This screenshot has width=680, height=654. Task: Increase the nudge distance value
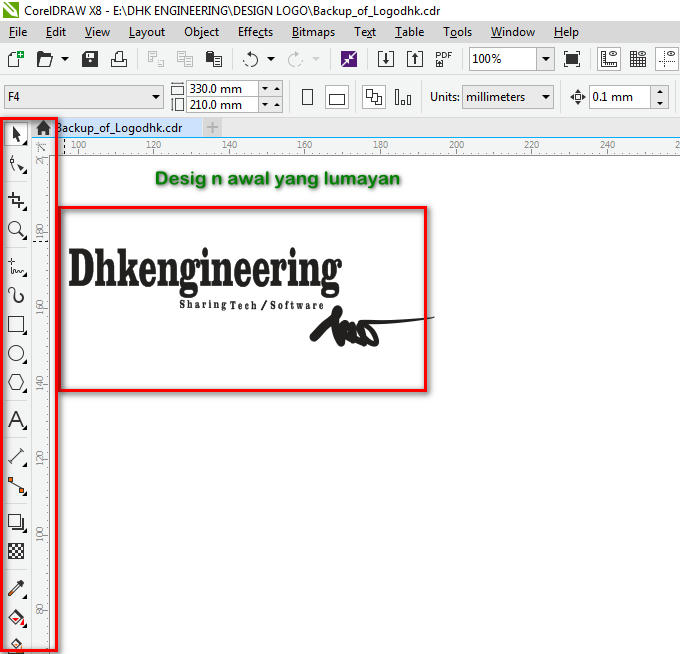(660, 92)
